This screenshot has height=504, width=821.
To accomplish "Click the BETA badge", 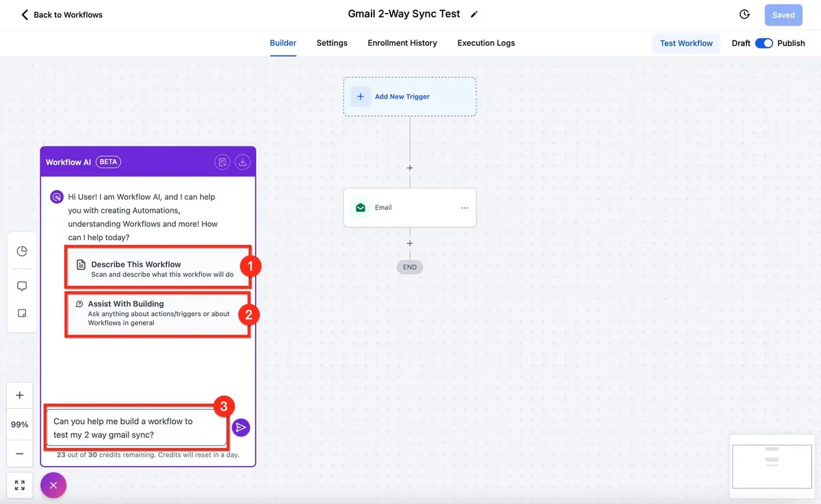I will [x=109, y=162].
